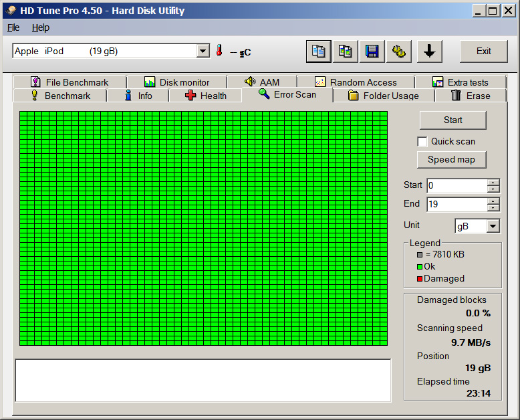Image resolution: width=520 pixels, height=420 pixels.
Task: Expand the Apple iPod drive dropdown
Action: coord(203,51)
